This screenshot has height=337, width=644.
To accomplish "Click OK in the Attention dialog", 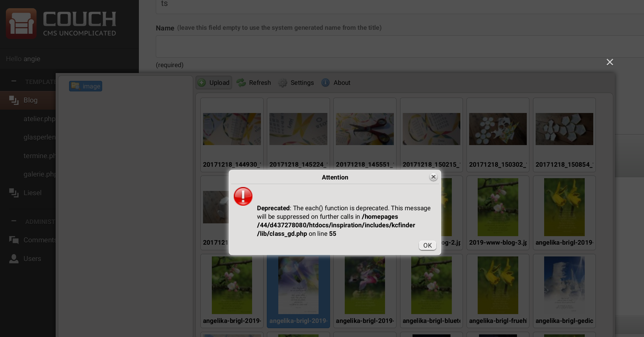I will (427, 245).
